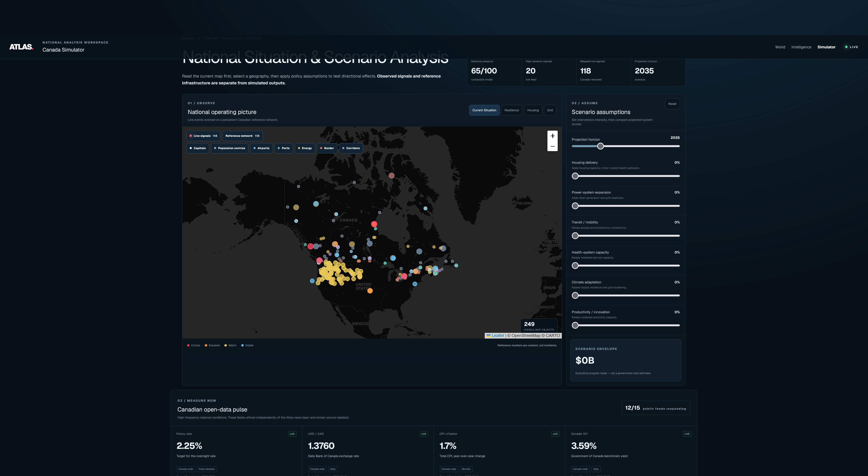Viewport: 868px width, 476px height.
Task: Click the Daily tag on USD / CAD card
Action: point(333,469)
